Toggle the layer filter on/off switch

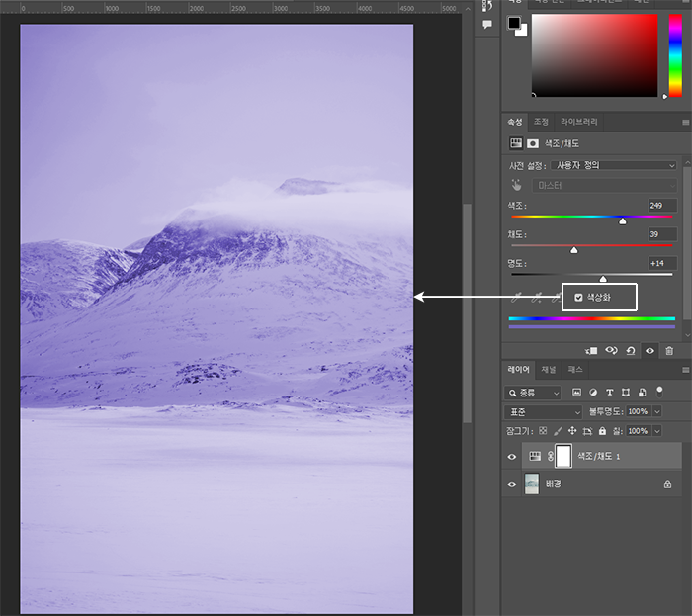click(x=659, y=391)
